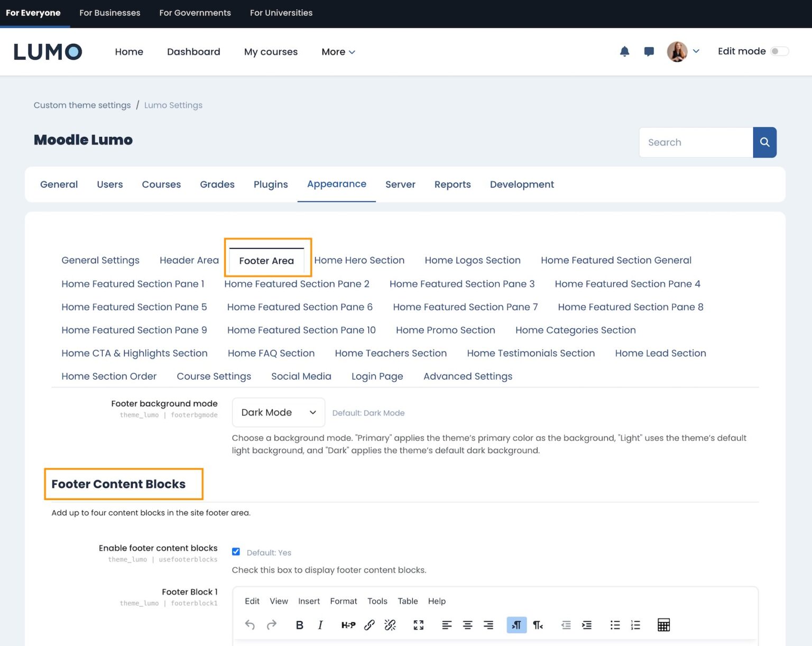Undo the last change in Footer Block 1 editor

coord(250,625)
